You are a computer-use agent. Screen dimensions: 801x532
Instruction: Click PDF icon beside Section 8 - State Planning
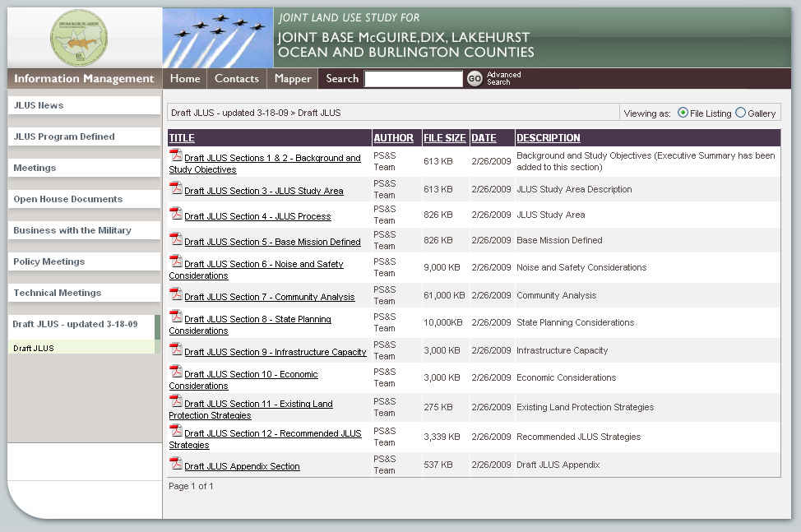pyautogui.click(x=176, y=316)
